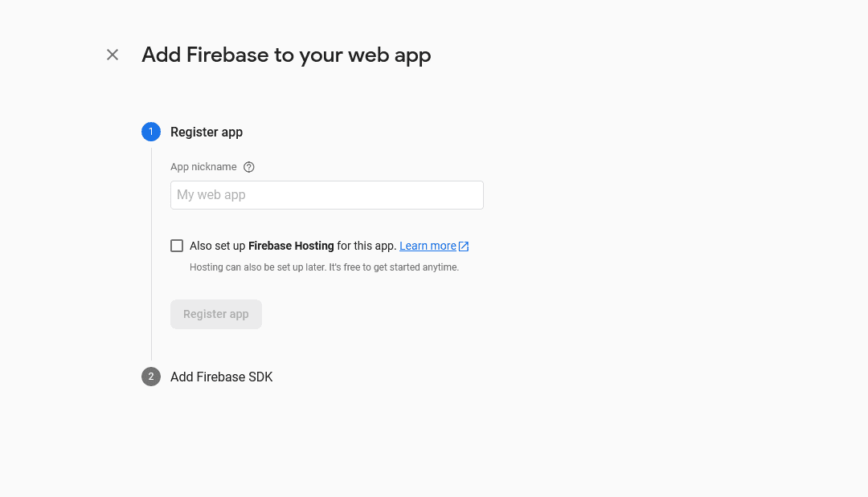868x497 pixels.
Task: Click the 'App nickname' field label
Action: [x=203, y=167]
